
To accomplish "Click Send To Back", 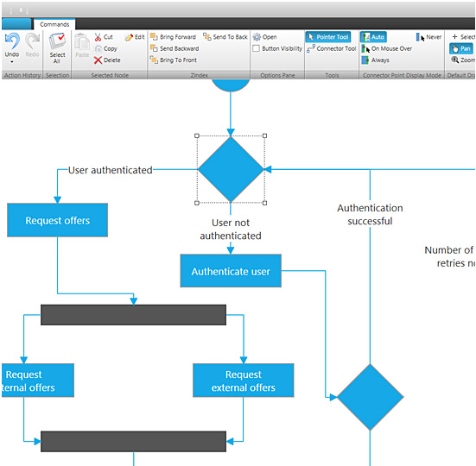I will coord(225,37).
